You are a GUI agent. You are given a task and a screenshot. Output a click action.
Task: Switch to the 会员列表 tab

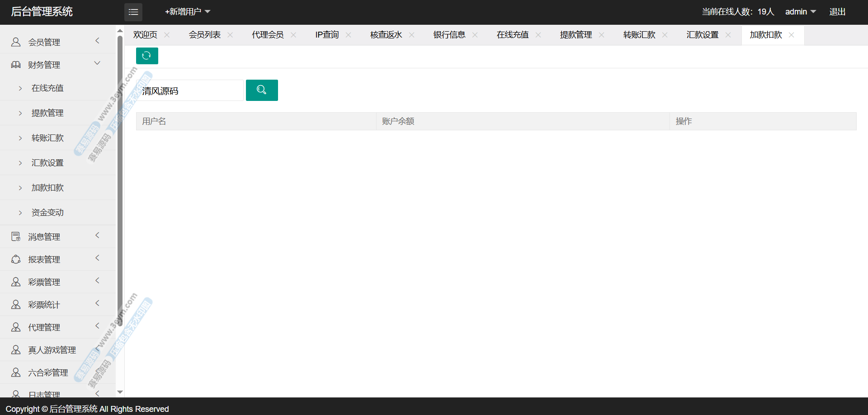[205, 35]
